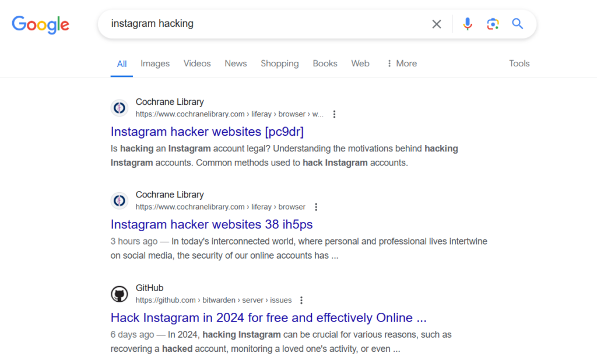Image resolution: width=597 pixels, height=364 pixels.
Task: Open the 'Hack Instagram in 2024' GitHub link
Action: tap(268, 317)
